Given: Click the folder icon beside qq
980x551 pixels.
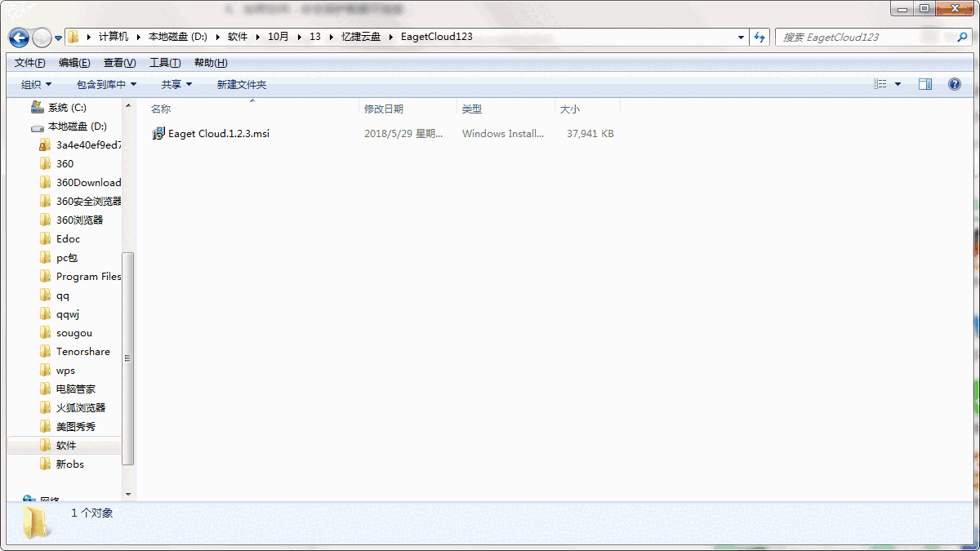Looking at the screenshot, I should pos(46,295).
